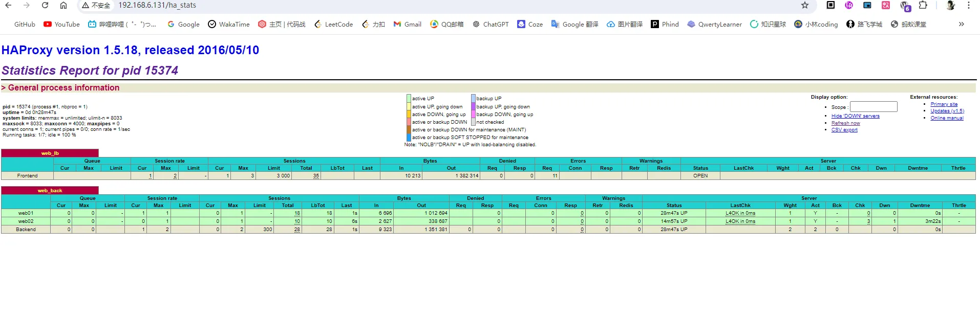Click the browser home icon

pyautogui.click(x=63, y=5)
